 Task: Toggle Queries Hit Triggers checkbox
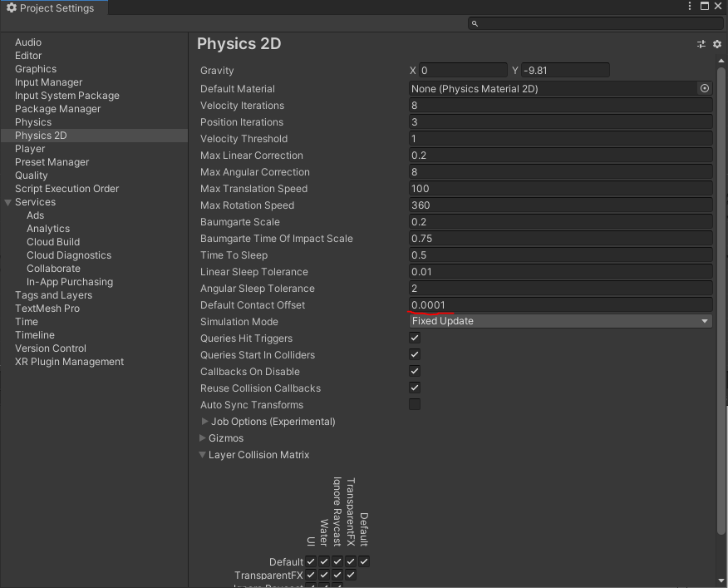[x=415, y=338]
